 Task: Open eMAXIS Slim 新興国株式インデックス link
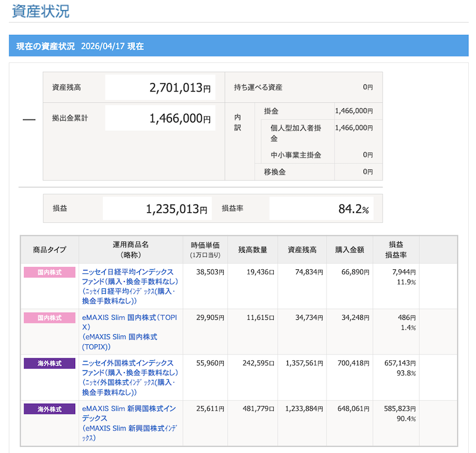pyautogui.click(x=129, y=423)
